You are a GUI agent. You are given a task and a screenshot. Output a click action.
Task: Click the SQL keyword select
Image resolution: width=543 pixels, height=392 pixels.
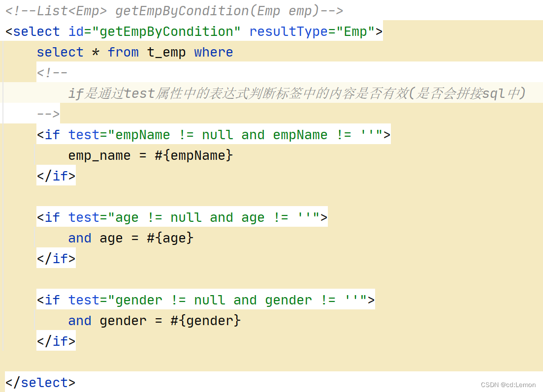click(x=60, y=52)
